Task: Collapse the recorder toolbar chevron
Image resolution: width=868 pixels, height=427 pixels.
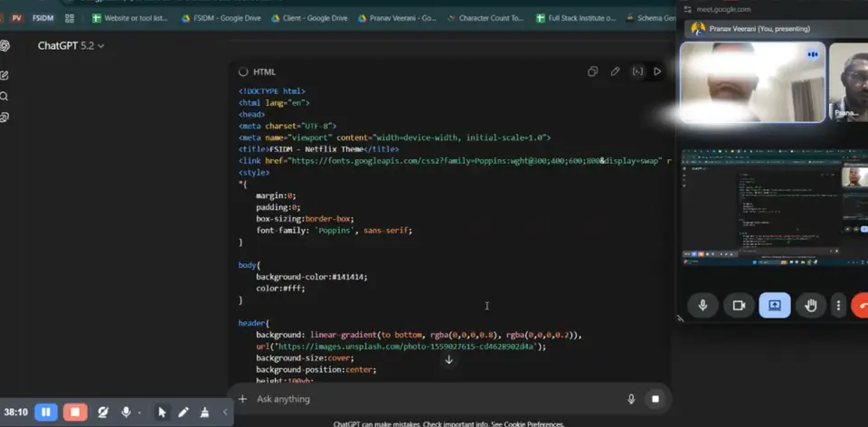Action: point(225,412)
